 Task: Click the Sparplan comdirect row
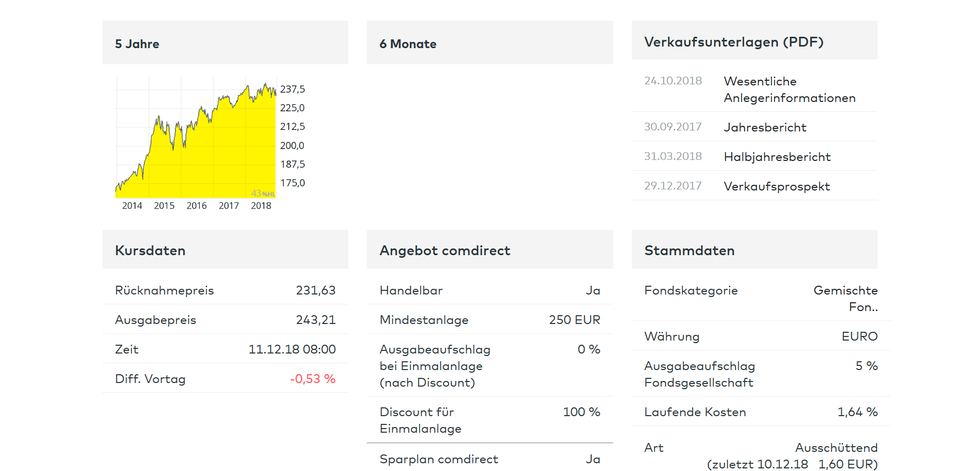click(489, 459)
